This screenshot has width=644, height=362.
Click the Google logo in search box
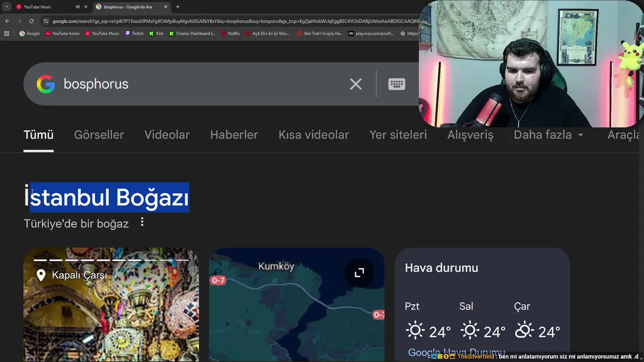(46, 84)
